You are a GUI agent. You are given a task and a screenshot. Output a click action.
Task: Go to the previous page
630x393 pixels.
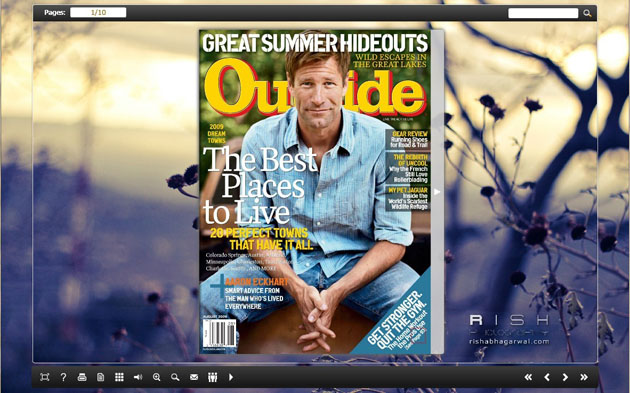tap(546, 377)
